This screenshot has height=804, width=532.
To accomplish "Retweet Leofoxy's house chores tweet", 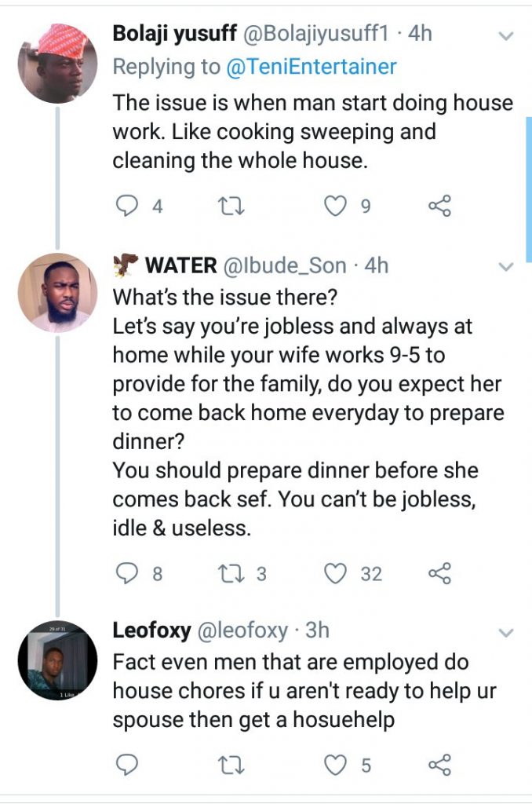I will [x=228, y=765].
